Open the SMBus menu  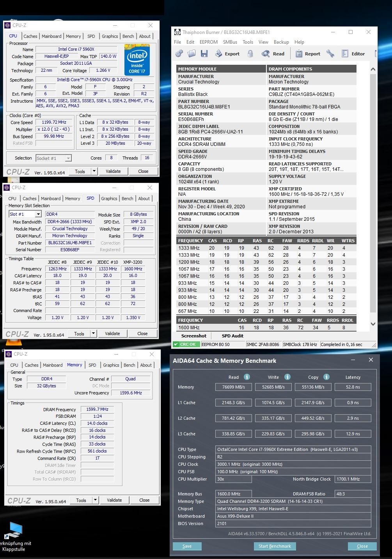(x=230, y=42)
